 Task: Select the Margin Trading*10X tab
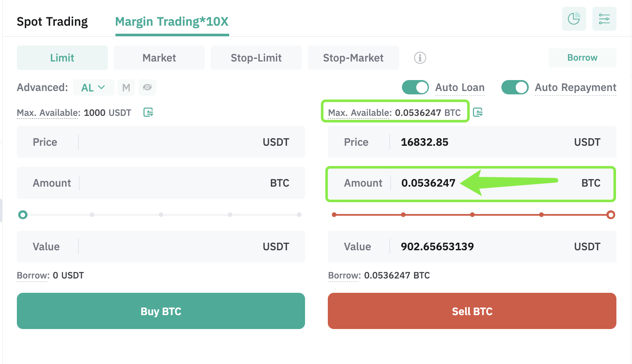click(x=172, y=21)
